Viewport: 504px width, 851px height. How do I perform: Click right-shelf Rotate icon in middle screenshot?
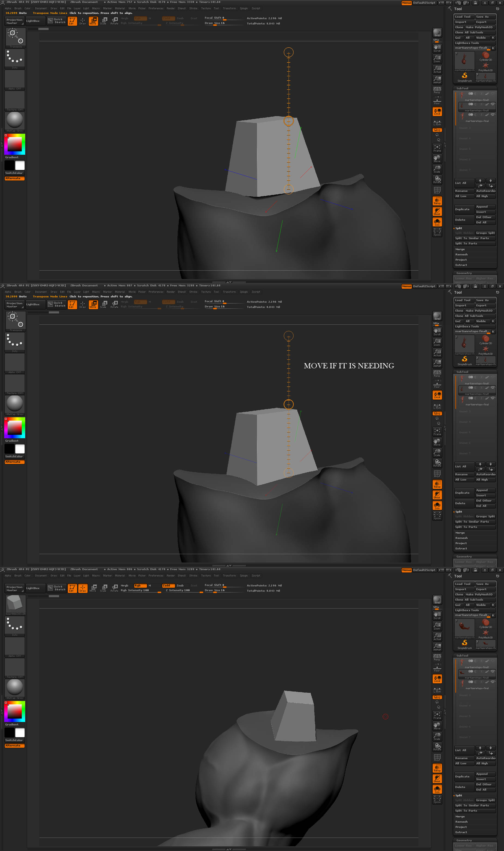tap(437, 463)
